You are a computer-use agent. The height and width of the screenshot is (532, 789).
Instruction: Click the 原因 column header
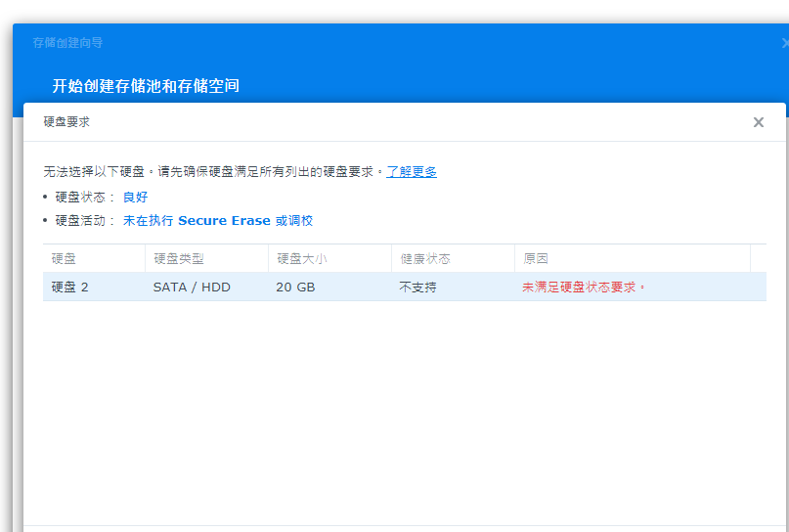pyautogui.click(x=536, y=259)
